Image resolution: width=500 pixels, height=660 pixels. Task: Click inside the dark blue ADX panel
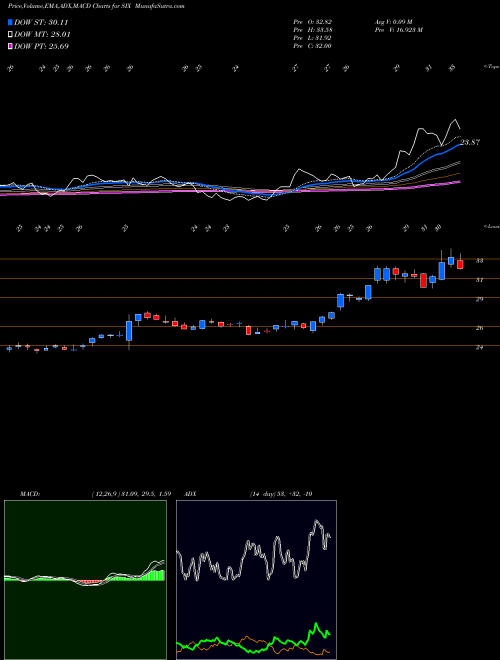click(x=256, y=580)
